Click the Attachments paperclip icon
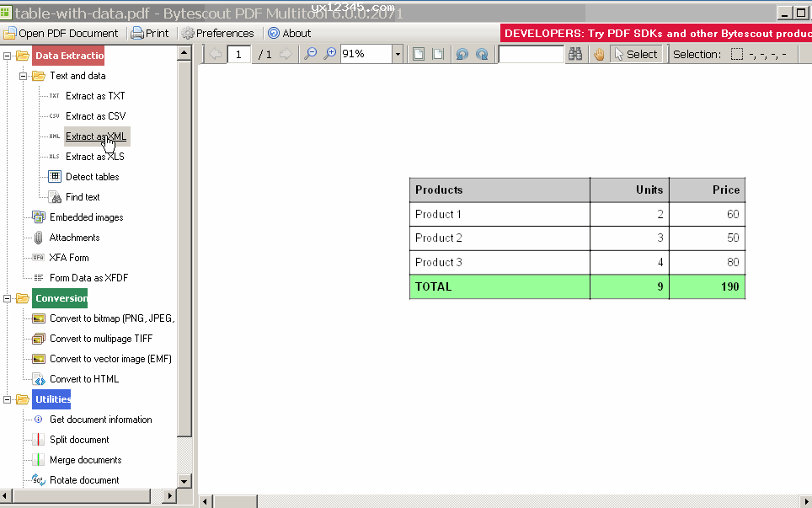 tap(38, 238)
